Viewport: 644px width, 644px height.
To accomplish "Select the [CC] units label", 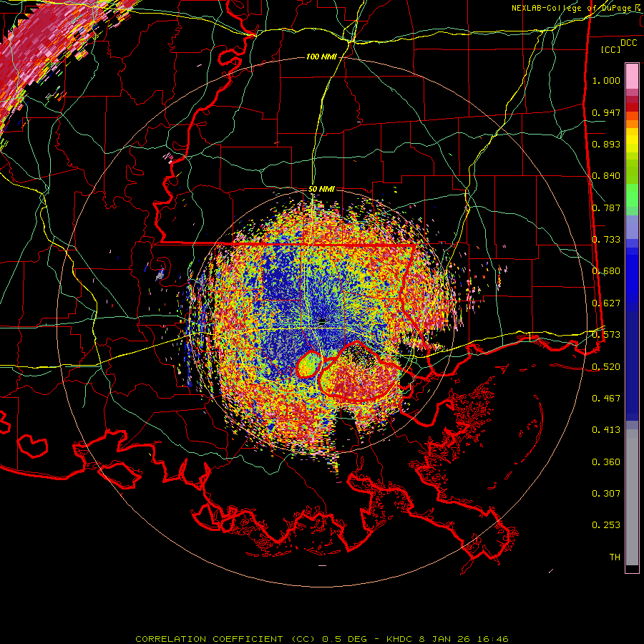I will [611, 49].
